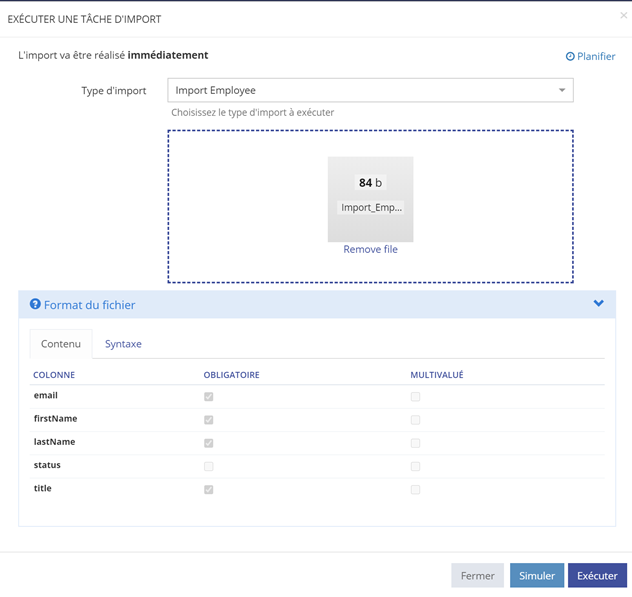Toggle lastName multivalué checkbox

coord(415,443)
